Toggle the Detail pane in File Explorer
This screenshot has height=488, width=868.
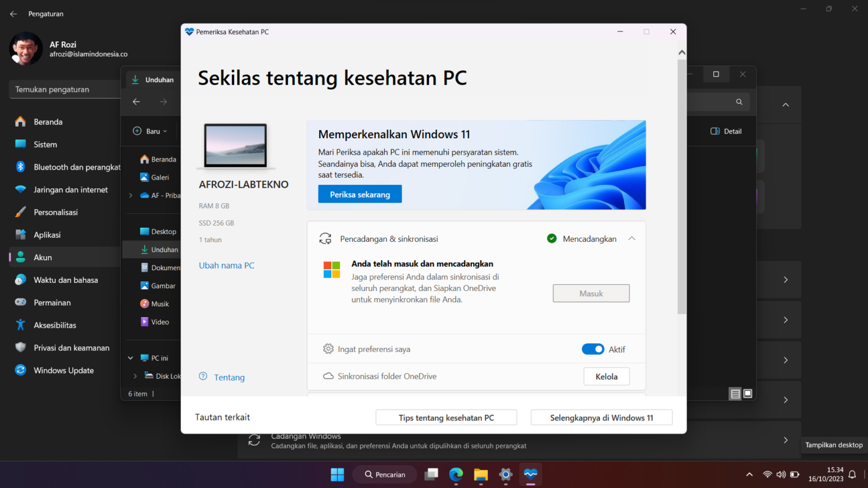pos(726,131)
